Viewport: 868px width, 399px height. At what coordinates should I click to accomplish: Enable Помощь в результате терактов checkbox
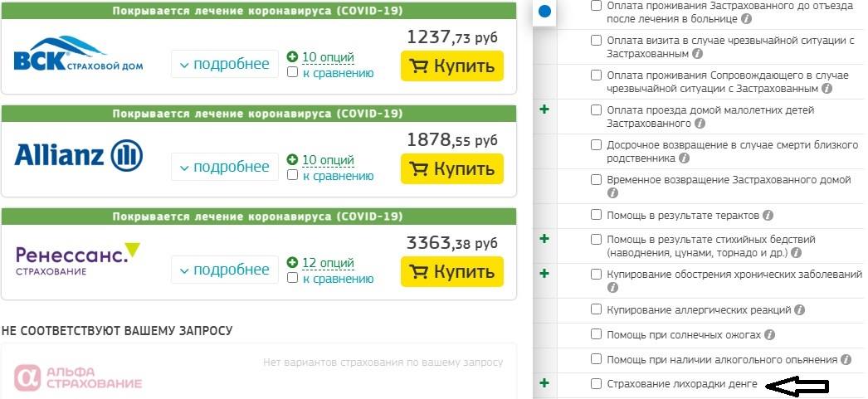(x=596, y=215)
